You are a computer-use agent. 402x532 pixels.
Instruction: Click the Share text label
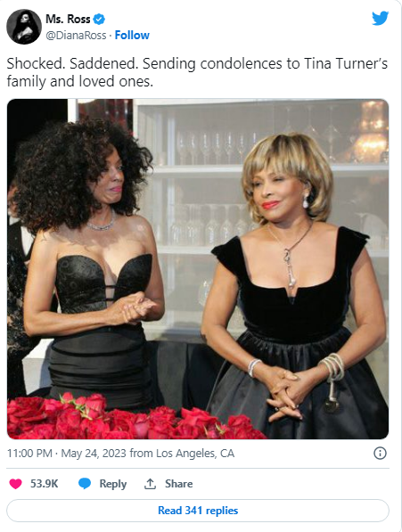click(179, 484)
